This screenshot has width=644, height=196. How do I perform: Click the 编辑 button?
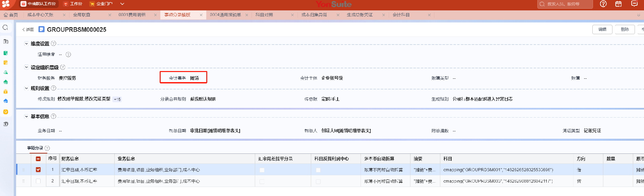tap(602, 29)
